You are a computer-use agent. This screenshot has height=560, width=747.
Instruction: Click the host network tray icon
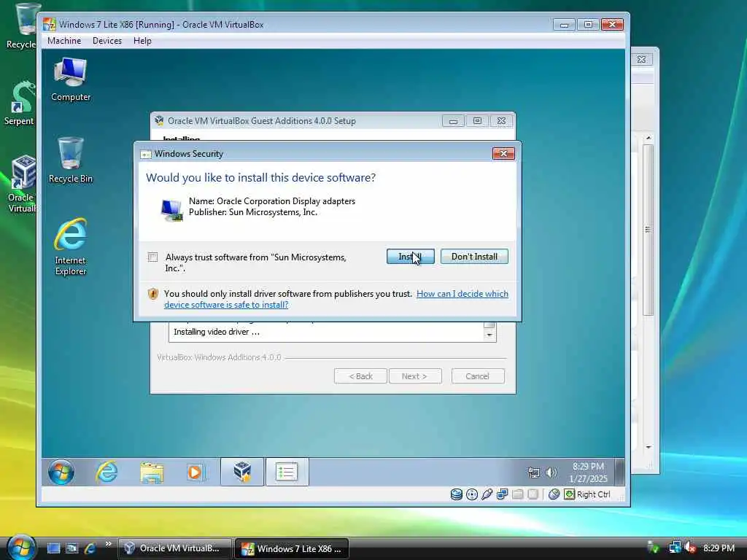[674, 548]
